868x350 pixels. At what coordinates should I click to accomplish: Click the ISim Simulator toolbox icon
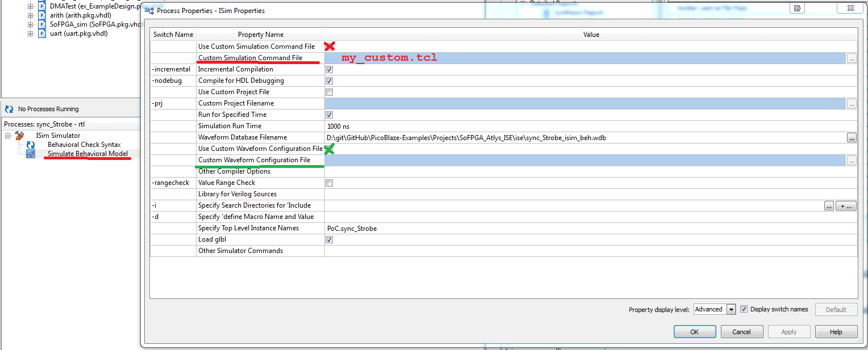pyautogui.click(x=19, y=136)
